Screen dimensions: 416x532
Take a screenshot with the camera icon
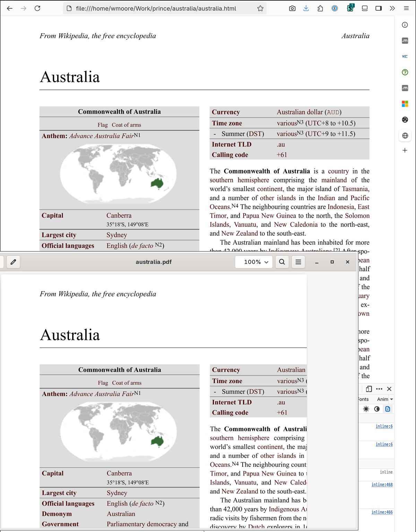pyautogui.click(x=292, y=8)
